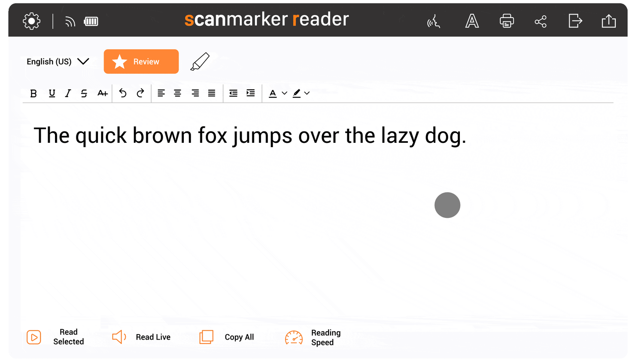Click the export arrow icon

pos(575,21)
